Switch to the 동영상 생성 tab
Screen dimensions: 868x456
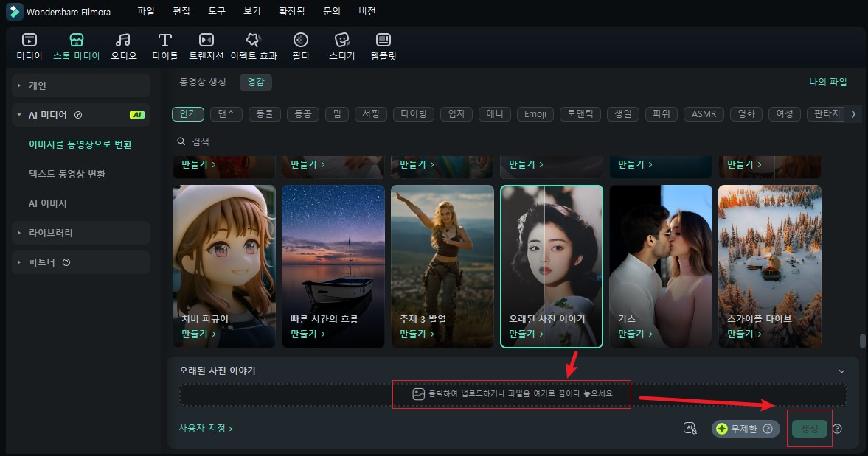(x=203, y=82)
